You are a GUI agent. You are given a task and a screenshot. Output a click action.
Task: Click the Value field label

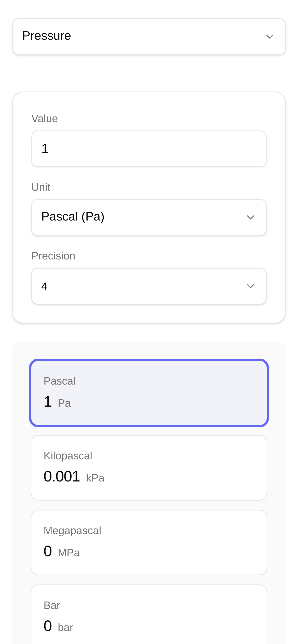(x=45, y=119)
